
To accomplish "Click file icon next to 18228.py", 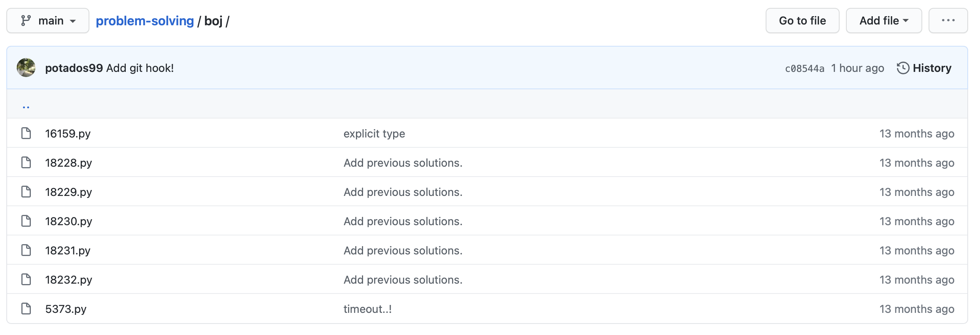I will click(x=26, y=163).
